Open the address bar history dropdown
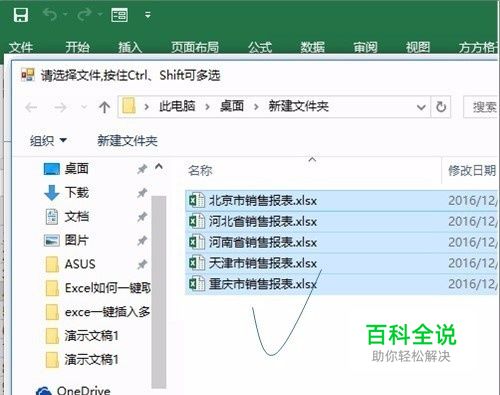The width and height of the screenshot is (500, 395). click(421, 107)
